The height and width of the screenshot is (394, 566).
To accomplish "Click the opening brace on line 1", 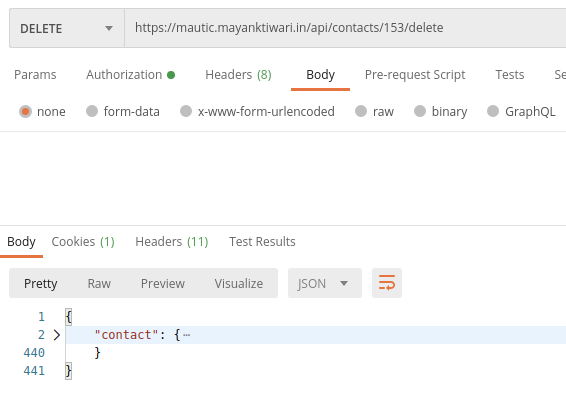I will click(69, 317).
